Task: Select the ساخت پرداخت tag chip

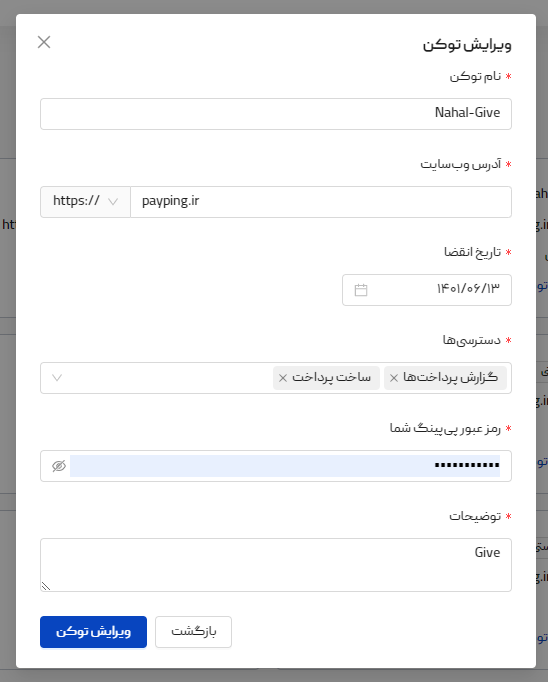Action: coord(327,378)
